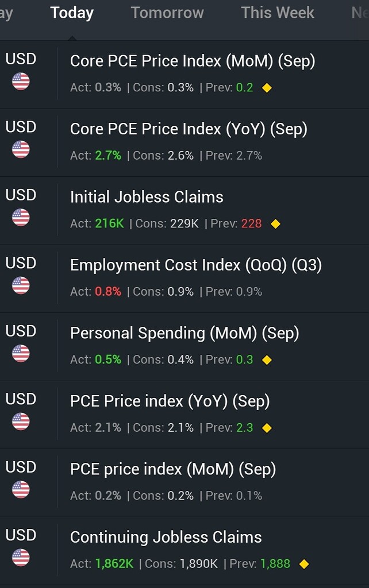
Task: Tap yellow diamond next to Initial Jobless Claims
Action: 275,224
